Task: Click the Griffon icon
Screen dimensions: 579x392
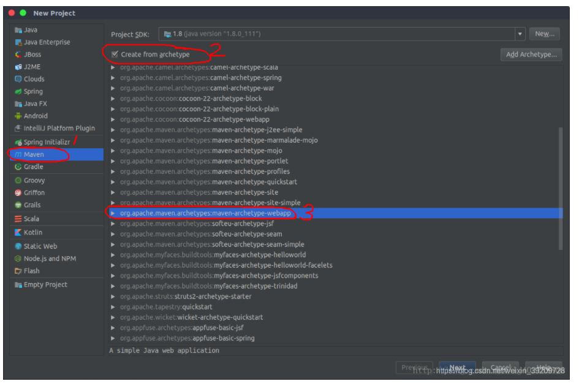Action: (x=18, y=193)
